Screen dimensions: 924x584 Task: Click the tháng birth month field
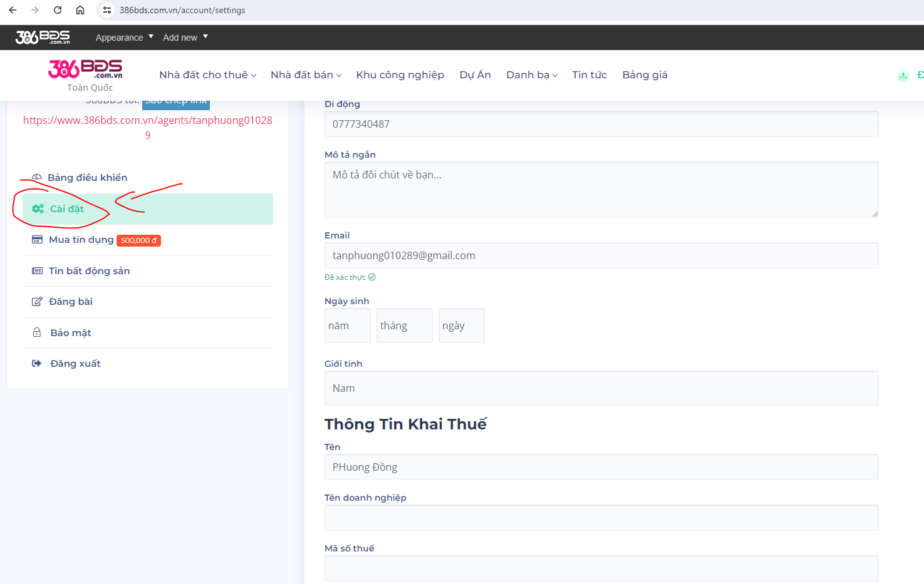(405, 325)
